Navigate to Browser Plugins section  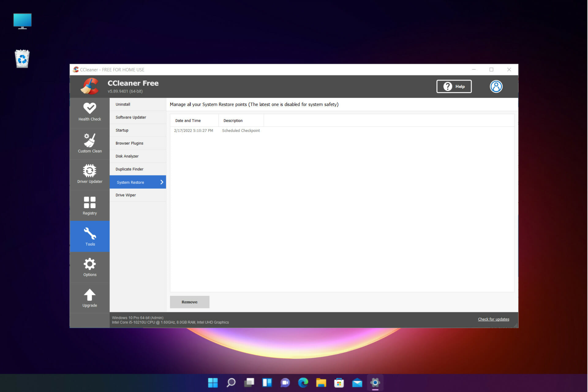tap(129, 143)
